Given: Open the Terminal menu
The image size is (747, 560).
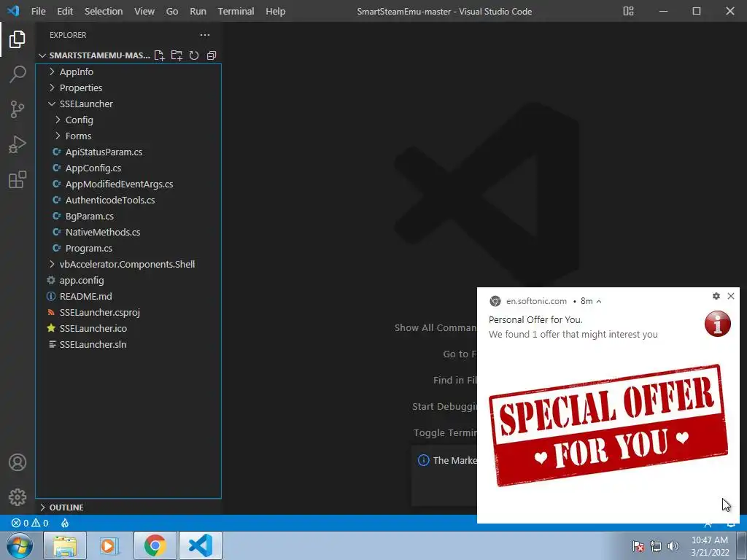Looking at the screenshot, I should pyautogui.click(x=236, y=11).
